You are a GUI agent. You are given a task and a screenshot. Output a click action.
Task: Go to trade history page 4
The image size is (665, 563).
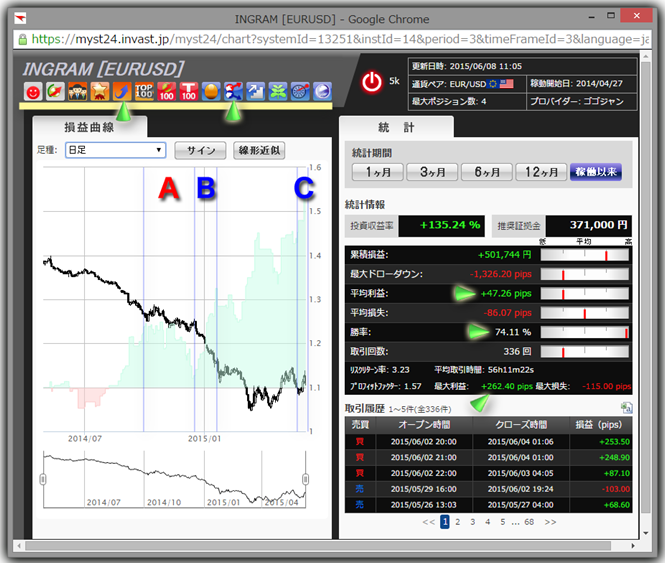488,522
